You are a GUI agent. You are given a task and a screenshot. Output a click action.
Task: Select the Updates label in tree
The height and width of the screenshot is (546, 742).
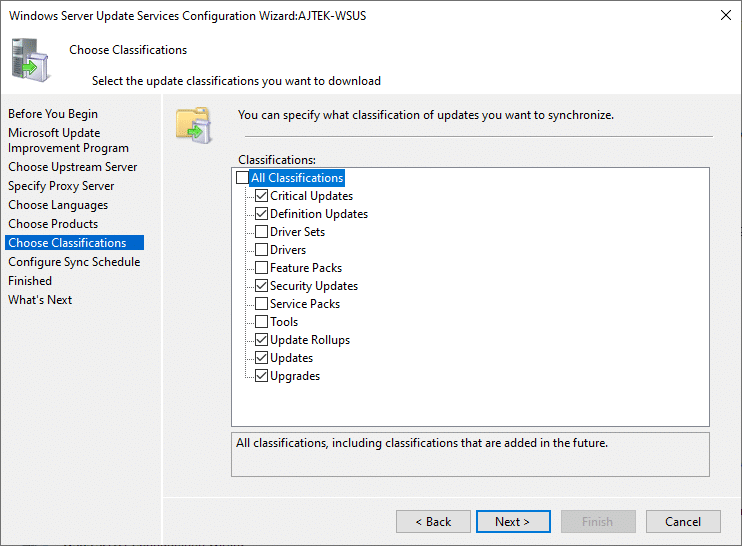292,357
